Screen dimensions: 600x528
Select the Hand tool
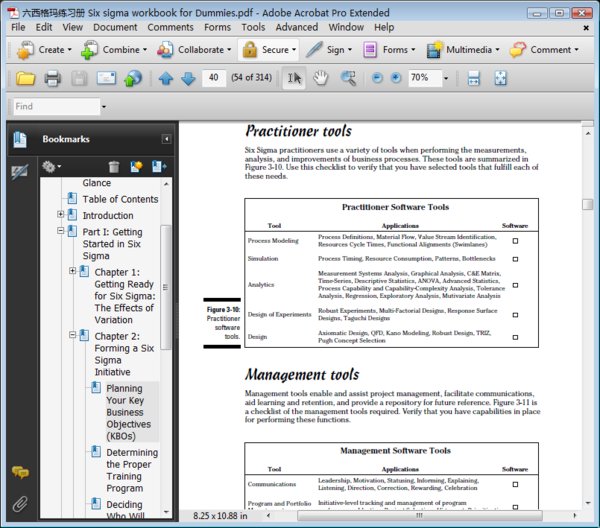321,78
